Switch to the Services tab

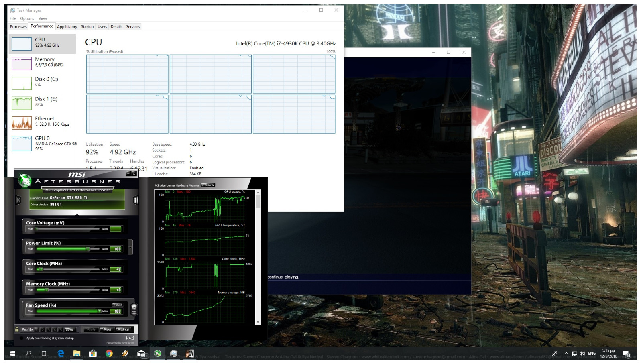coord(133,27)
